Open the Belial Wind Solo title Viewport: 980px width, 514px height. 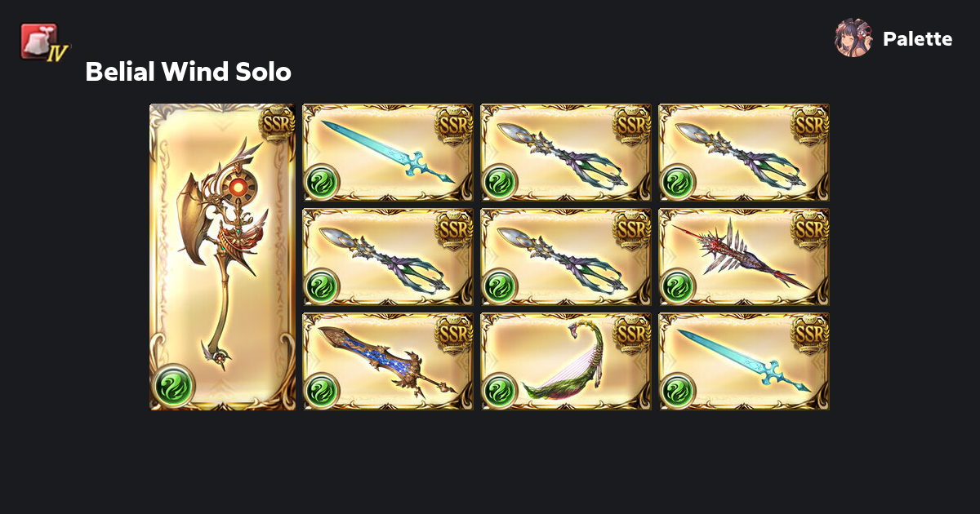tap(188, 72)
